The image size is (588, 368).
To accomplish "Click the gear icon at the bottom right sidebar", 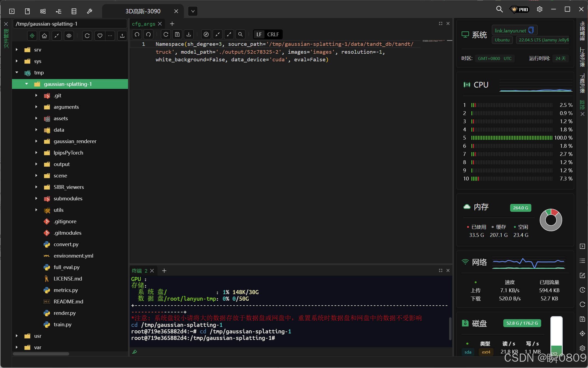I will 582,348.
